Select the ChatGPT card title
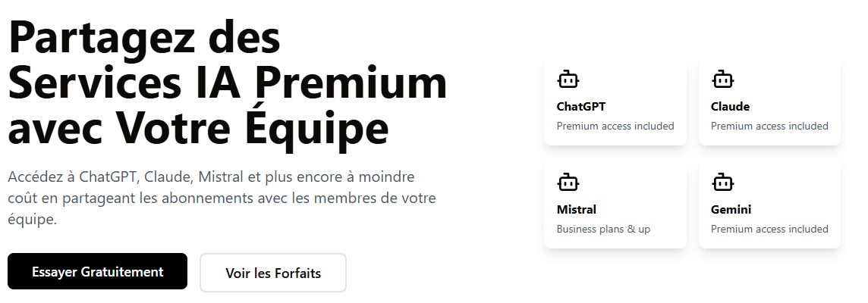 (x=580, y=107)
